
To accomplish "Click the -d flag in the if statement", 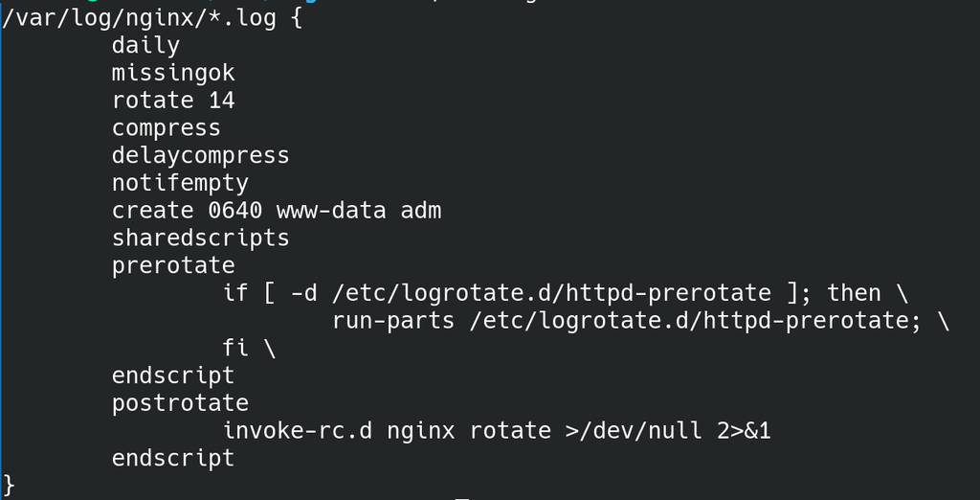I will pyautogui.click(x=304, y=293).
